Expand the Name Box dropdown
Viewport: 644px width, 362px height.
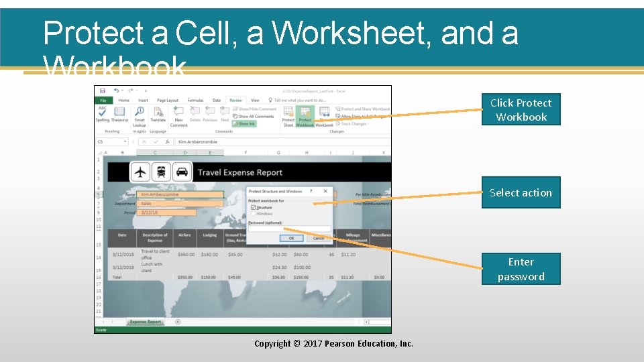pyautogui.click(x=125, y=141)
